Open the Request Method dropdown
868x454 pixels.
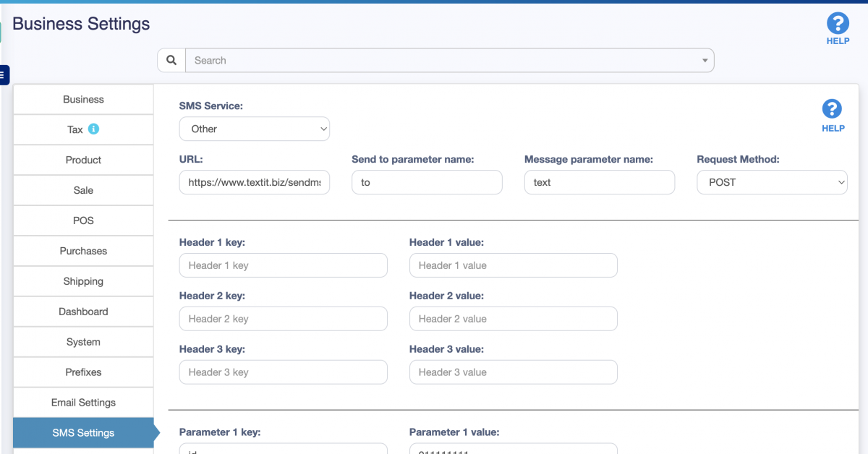tap(773, 182)
